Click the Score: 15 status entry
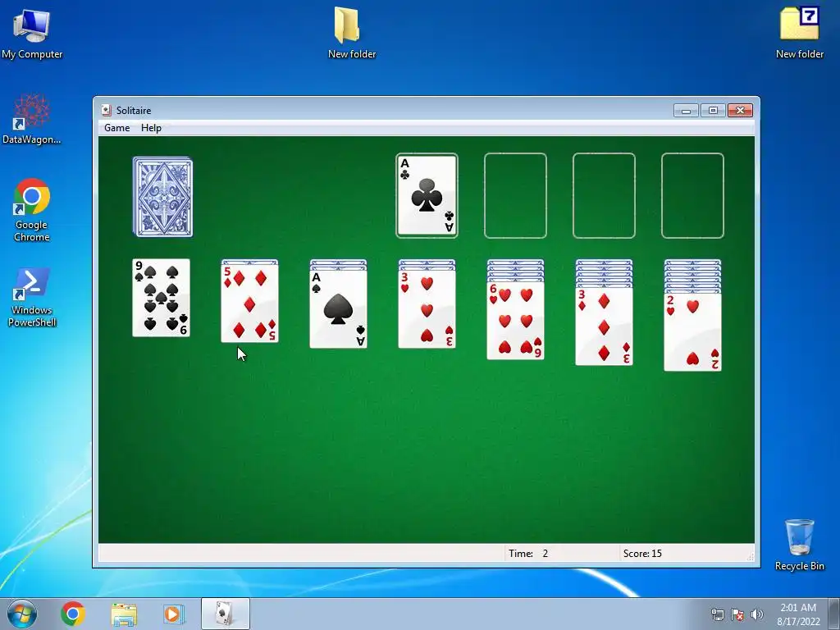840x630 pixels. (642, 554)
